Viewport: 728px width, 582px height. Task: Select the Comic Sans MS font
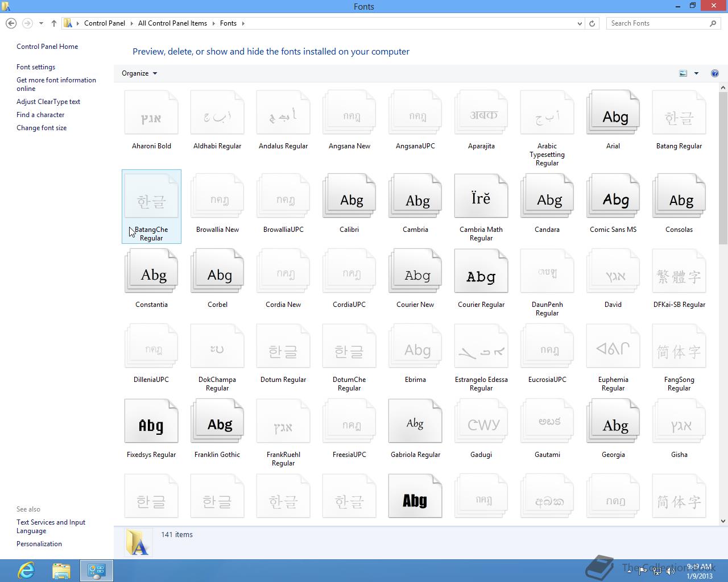pos(613,196)
